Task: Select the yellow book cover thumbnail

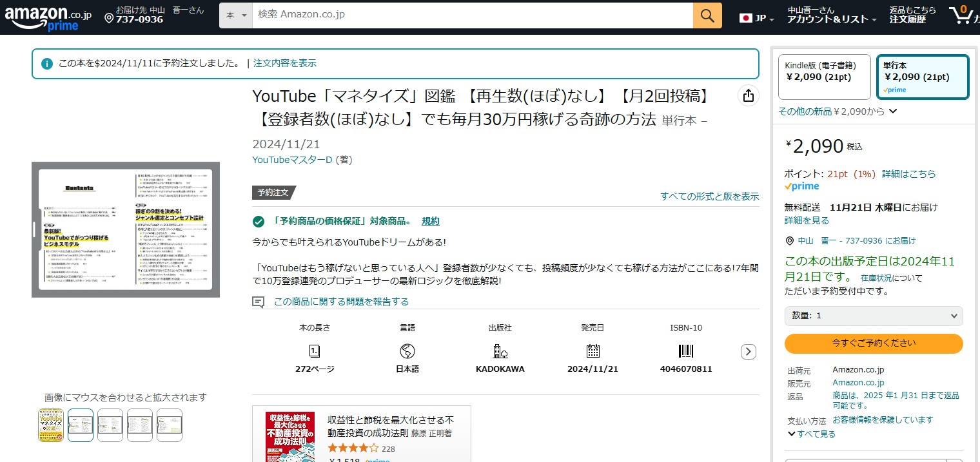Action: click(50, 425)
